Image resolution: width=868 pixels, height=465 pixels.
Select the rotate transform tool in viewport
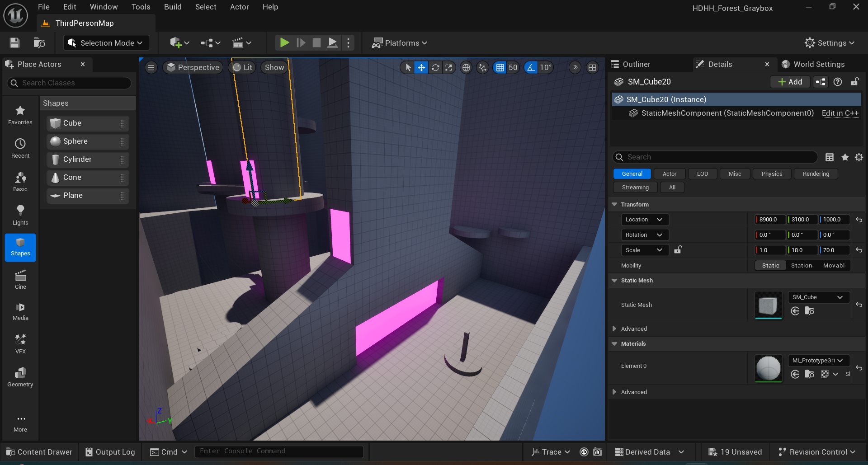pos(435,68)
